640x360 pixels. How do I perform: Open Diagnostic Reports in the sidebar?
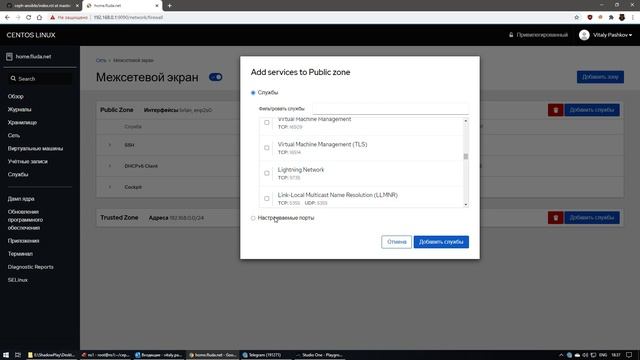point(31,267)
